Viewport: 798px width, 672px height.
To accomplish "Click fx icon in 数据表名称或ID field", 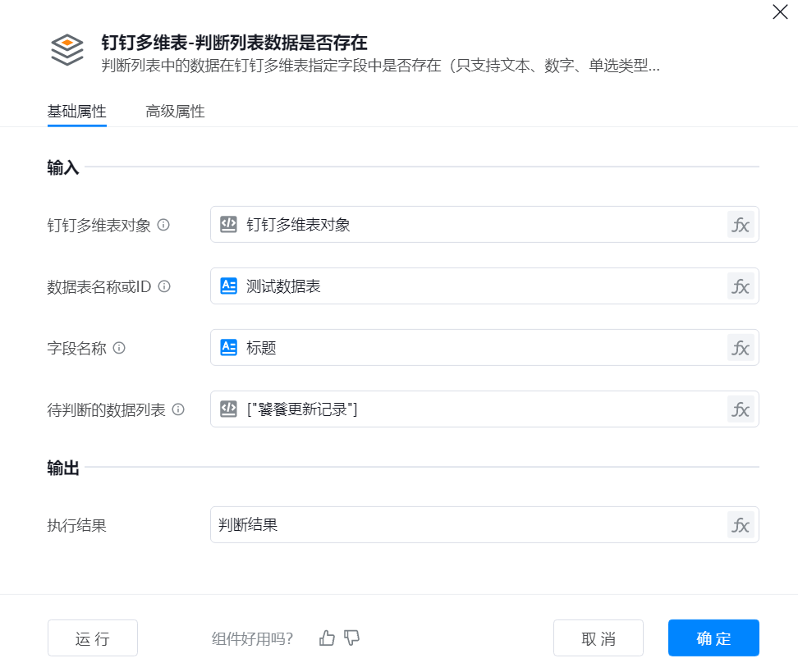I will coord(741,286).
